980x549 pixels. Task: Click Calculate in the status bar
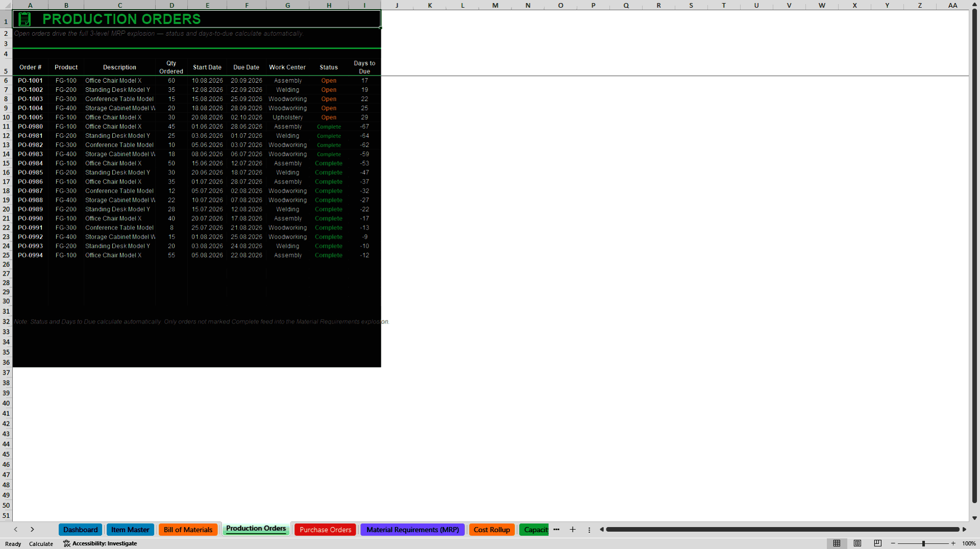(x=41, y=544)
